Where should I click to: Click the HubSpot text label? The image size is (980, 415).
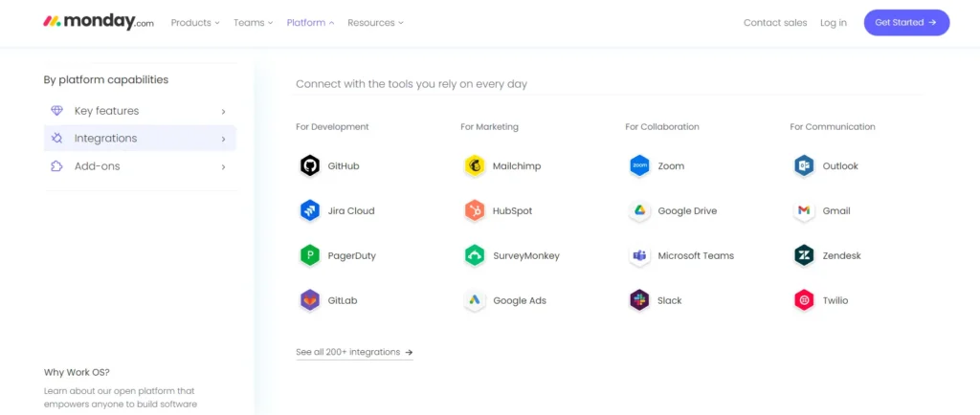513,211
